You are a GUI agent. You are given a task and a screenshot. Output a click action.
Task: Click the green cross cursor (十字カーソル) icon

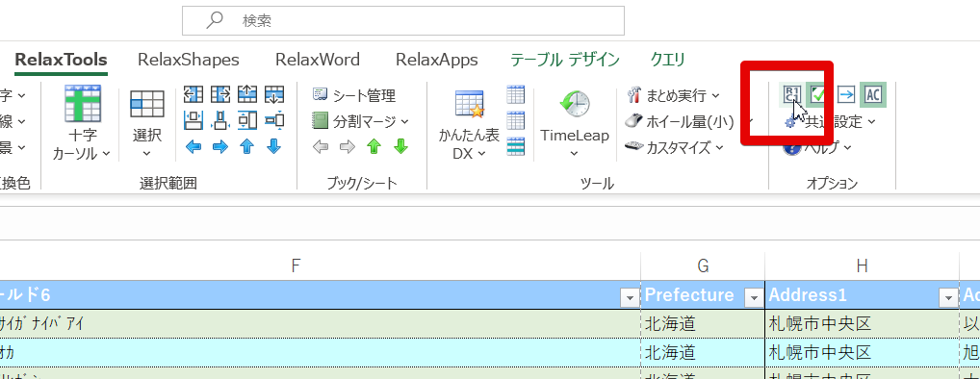pyautogui.click(x=83, y=103)
